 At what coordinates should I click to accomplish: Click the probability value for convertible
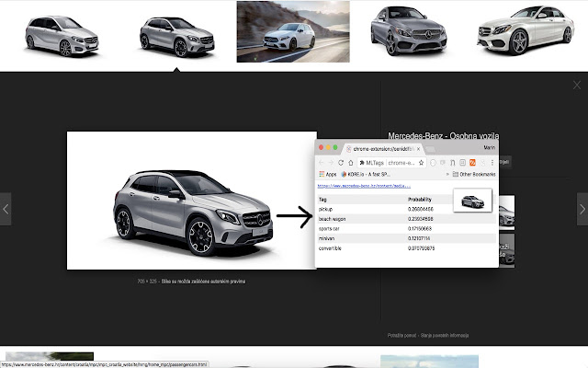[x=421, y=248]
